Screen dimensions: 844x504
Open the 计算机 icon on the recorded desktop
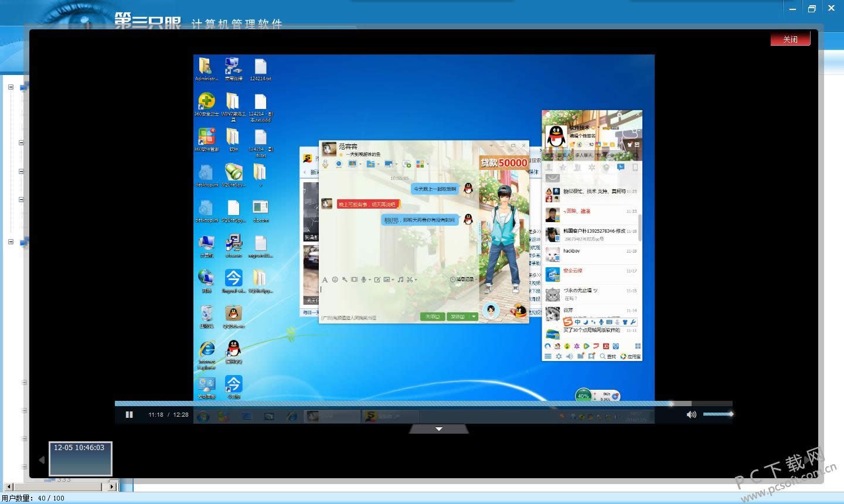point(206,246)
